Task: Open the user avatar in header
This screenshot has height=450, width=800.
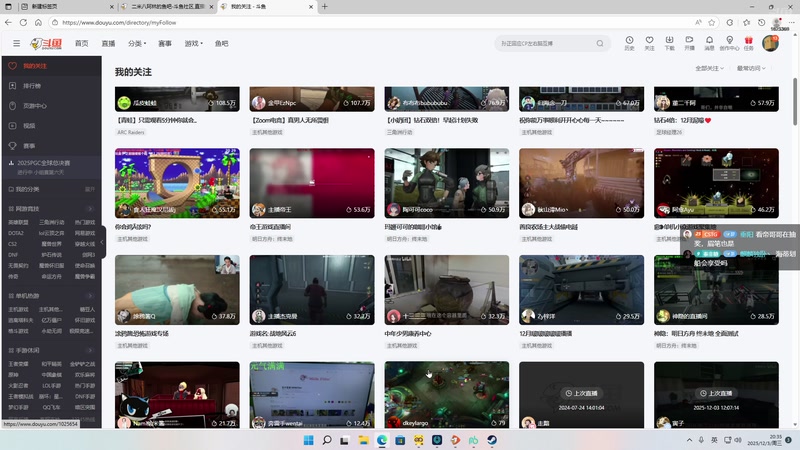Action: tap(770, 43)
